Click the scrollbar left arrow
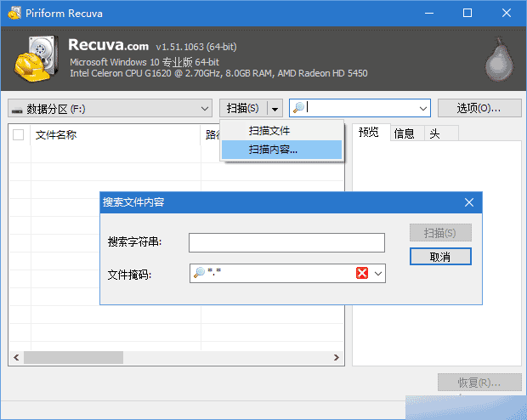Viewport: 527px width, 420px height. coord(16,357)
